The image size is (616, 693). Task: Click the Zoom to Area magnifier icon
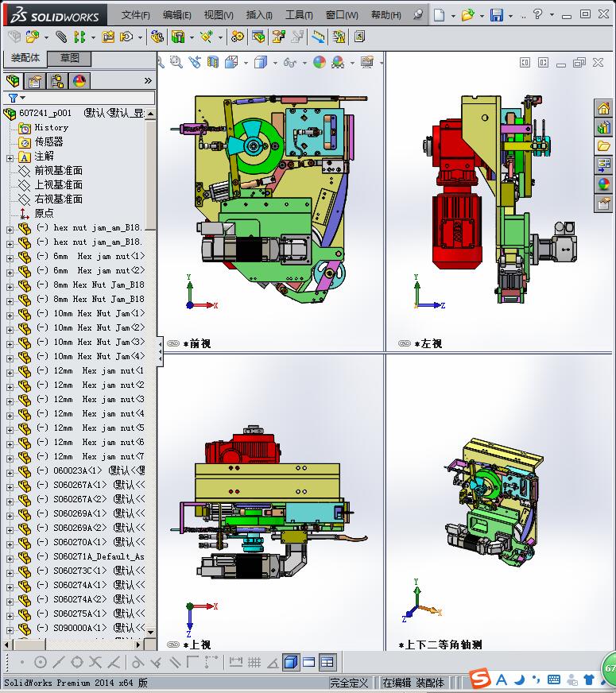click(176, 62)
